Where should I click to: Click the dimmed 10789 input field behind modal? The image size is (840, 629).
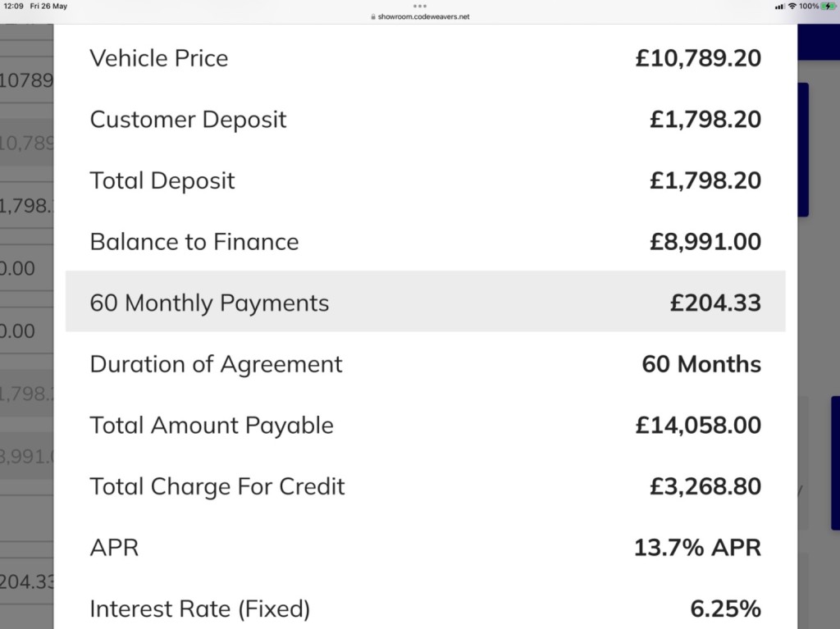click(x=27, y=80)
